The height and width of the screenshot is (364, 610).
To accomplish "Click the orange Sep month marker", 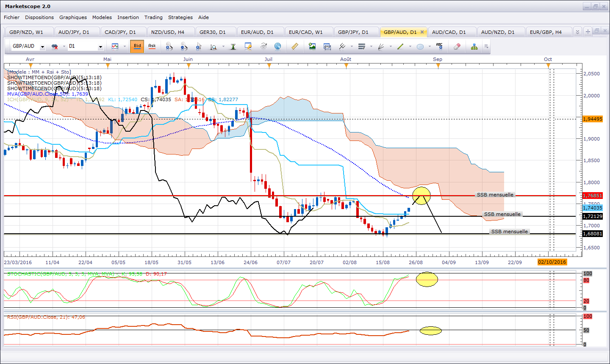I will pos(438,65).
